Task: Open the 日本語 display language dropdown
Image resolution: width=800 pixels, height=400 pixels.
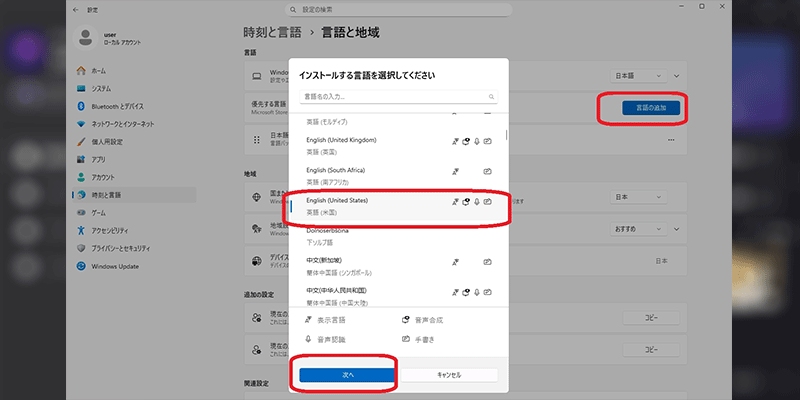Action: (638, 76)
